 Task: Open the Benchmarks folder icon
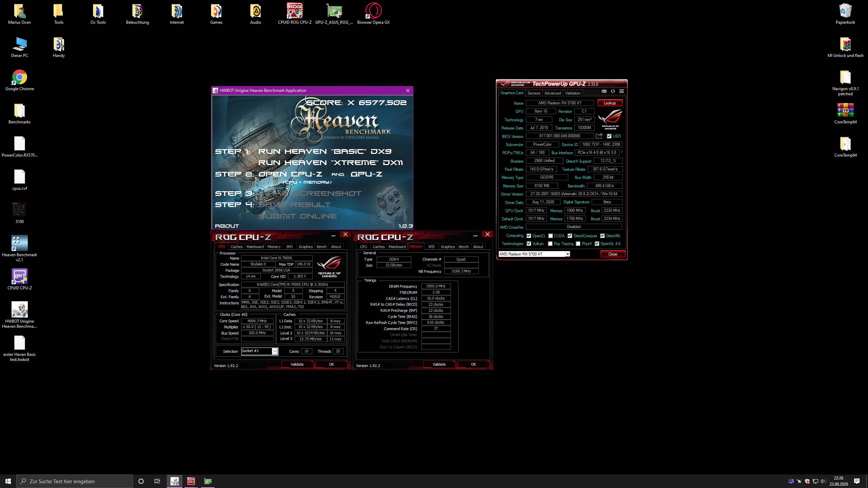19,111
